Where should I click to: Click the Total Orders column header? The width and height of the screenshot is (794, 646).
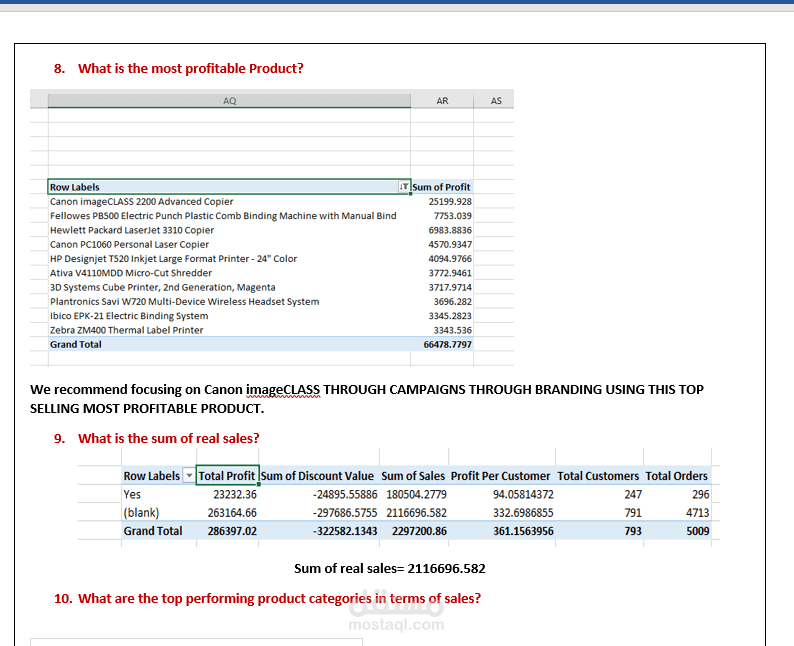click(677, 476)
